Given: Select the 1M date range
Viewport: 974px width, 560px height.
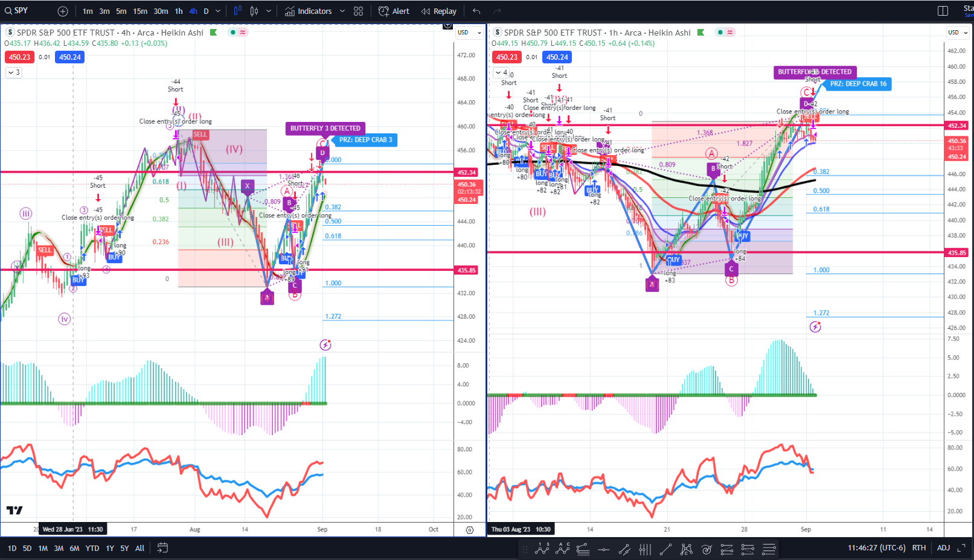Looking at the screenshot, I should click(x=43, y=549).
